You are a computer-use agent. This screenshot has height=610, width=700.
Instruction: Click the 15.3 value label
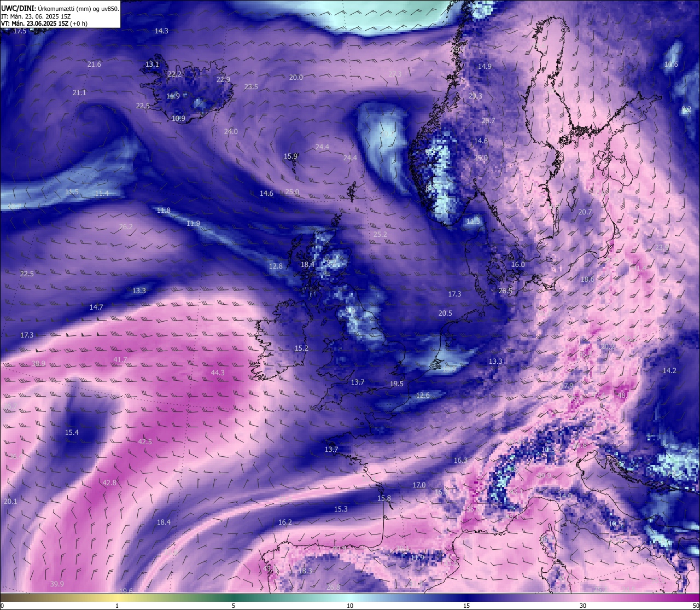pos(341,509)
